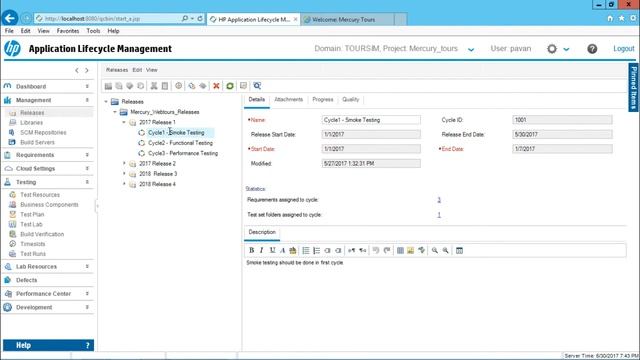Expand the 2017 Release 2 tree node

pyautogui.click(x=124, y=163)
